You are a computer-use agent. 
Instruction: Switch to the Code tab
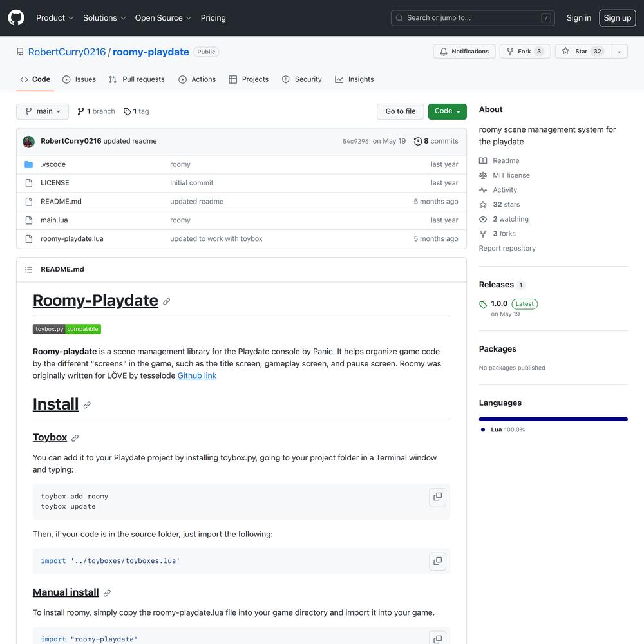click(35, 79)
